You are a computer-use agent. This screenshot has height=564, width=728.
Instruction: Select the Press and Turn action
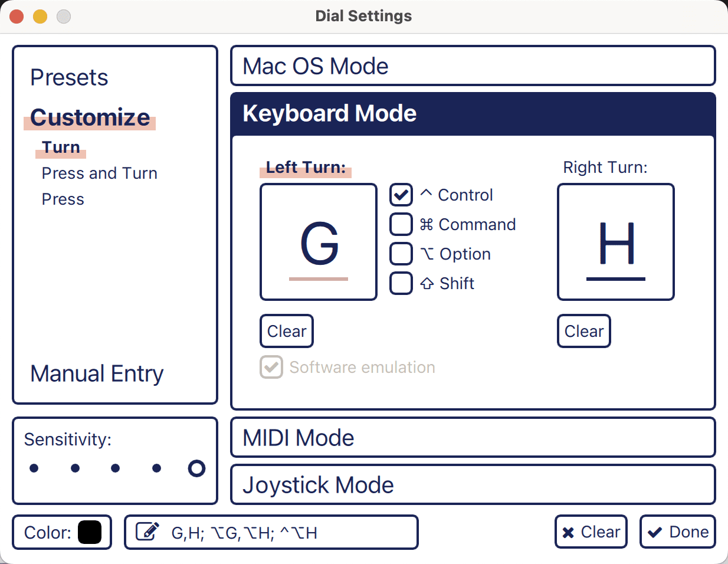point(100,173)
